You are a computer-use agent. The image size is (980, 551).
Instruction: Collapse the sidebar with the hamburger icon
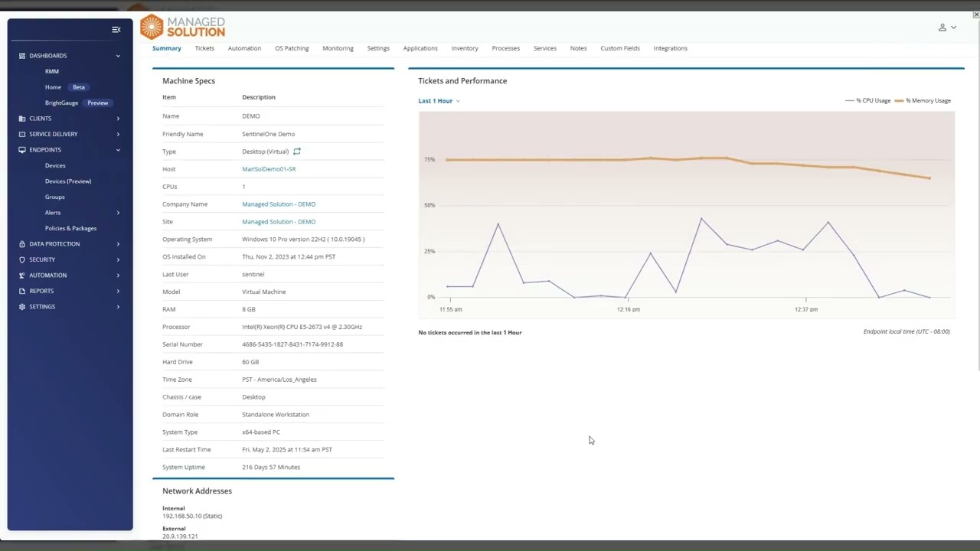[116, 30]
